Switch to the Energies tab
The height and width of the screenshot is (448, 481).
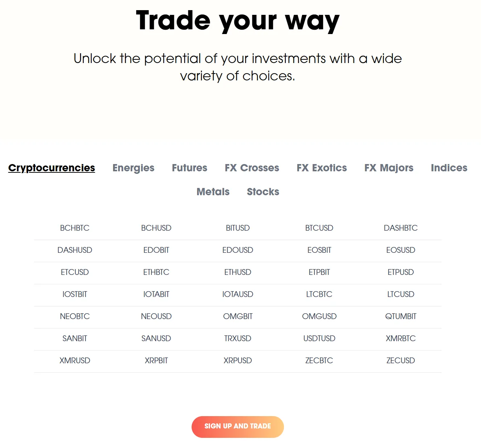tap(133, 168)
